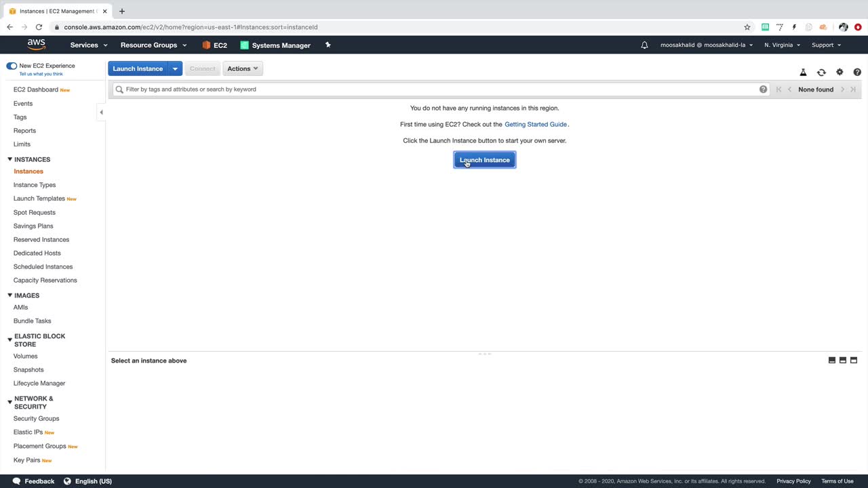
Task: Collapse the details pane to minimum size
Action: tap(832, 360)
